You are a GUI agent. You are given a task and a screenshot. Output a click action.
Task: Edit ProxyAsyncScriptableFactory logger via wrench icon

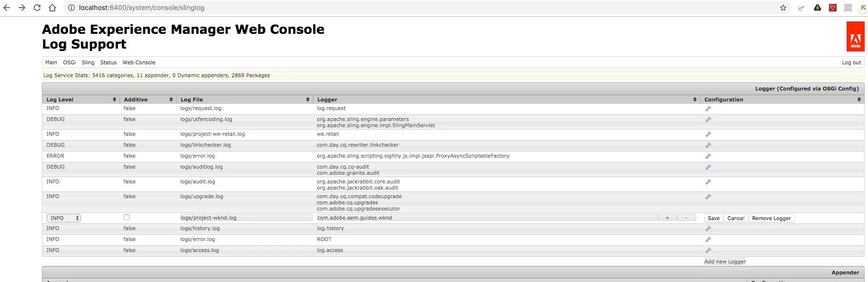(708, 156)
